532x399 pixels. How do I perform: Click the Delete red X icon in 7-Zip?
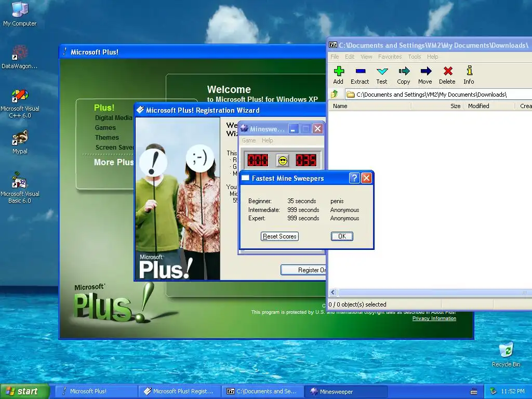point(447,75)
